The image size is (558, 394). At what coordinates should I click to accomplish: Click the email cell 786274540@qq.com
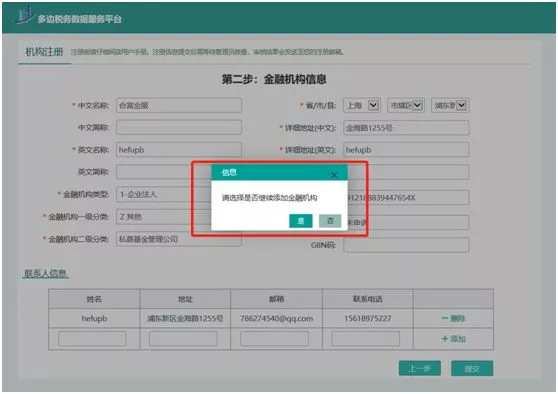[277, 318]
